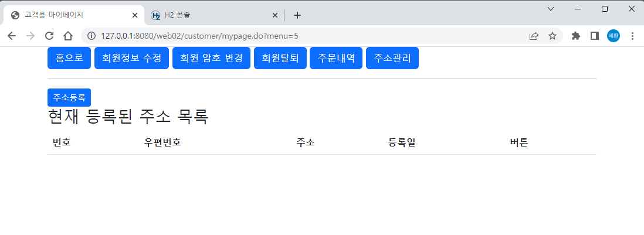Click the 주소 column header
The image size is (644, 235).
point(306,143)
